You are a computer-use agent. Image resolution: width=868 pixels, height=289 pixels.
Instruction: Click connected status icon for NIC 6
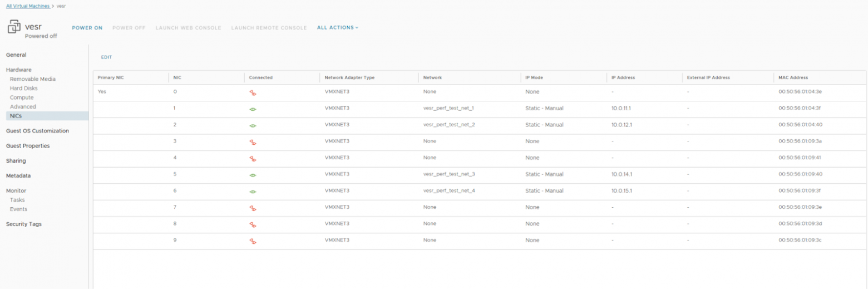pyautogui.click(x=253, y=192)
